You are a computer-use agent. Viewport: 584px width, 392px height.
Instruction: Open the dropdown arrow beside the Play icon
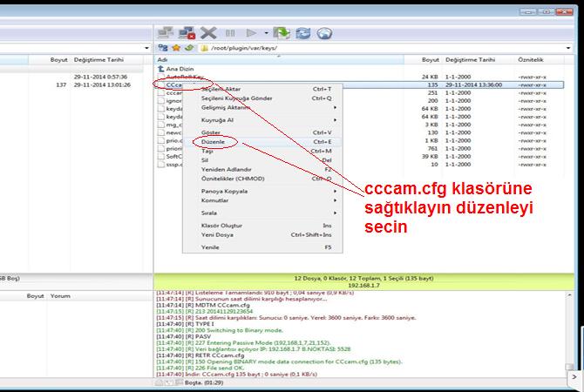coord(267,33)
